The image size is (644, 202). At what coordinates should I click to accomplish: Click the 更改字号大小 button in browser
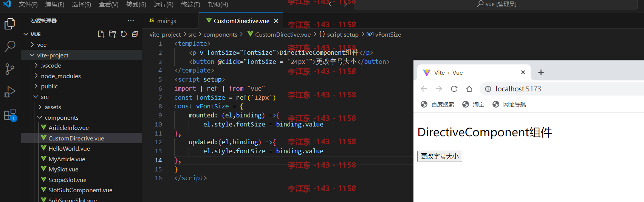(440, 156)
